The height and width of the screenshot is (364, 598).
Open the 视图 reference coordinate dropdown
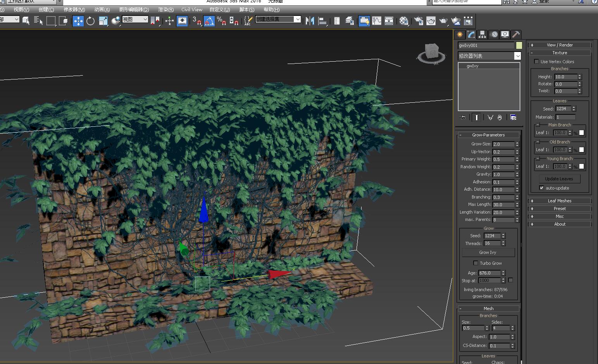135,19
